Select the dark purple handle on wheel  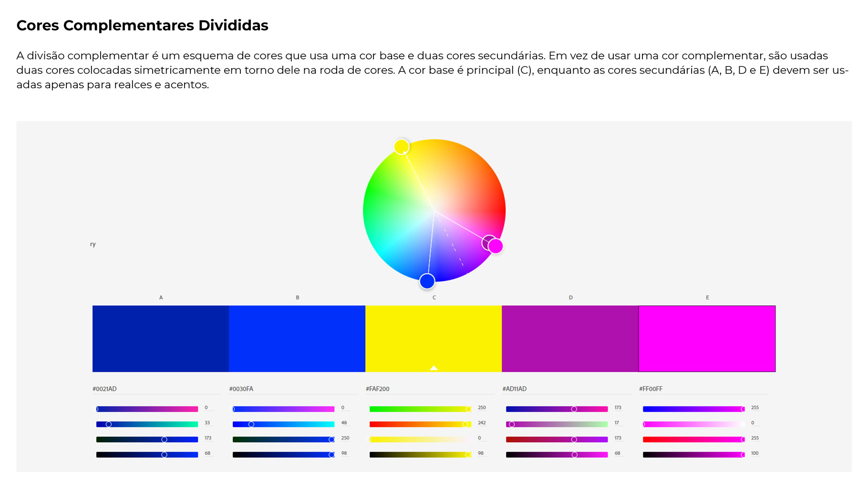(488, 243)
